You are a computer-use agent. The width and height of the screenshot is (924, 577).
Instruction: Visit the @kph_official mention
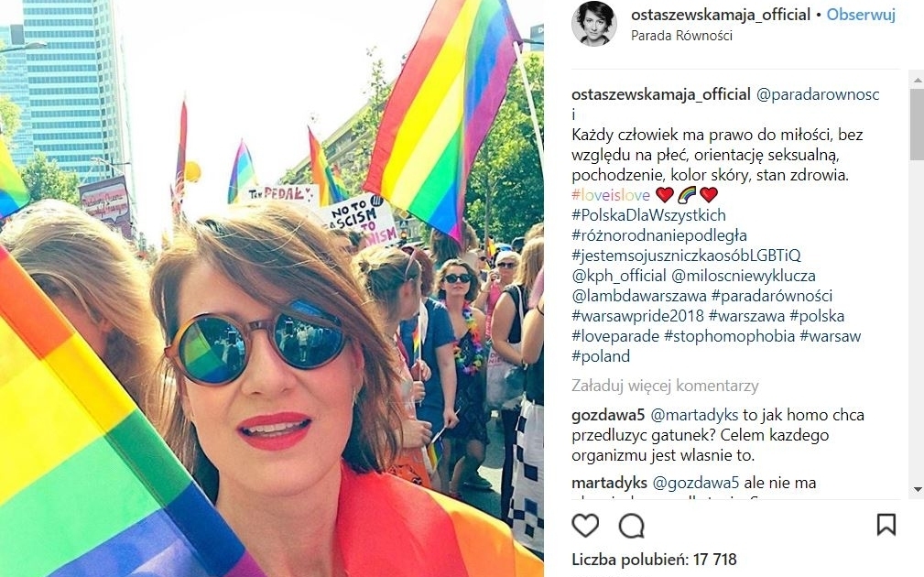click(x=619, y=276)
